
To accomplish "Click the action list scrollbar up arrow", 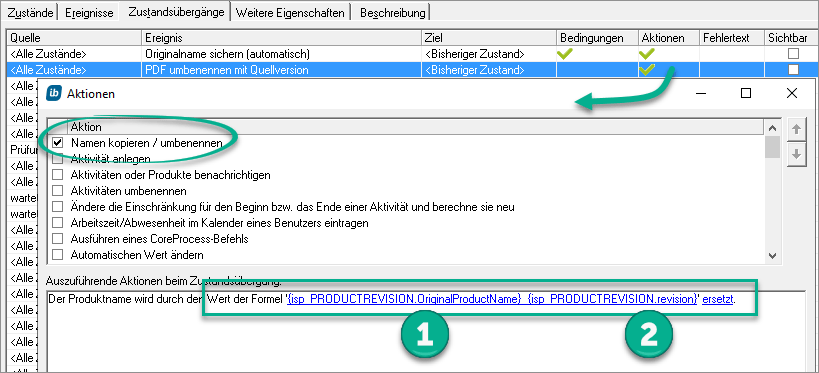I will point(773,128).
